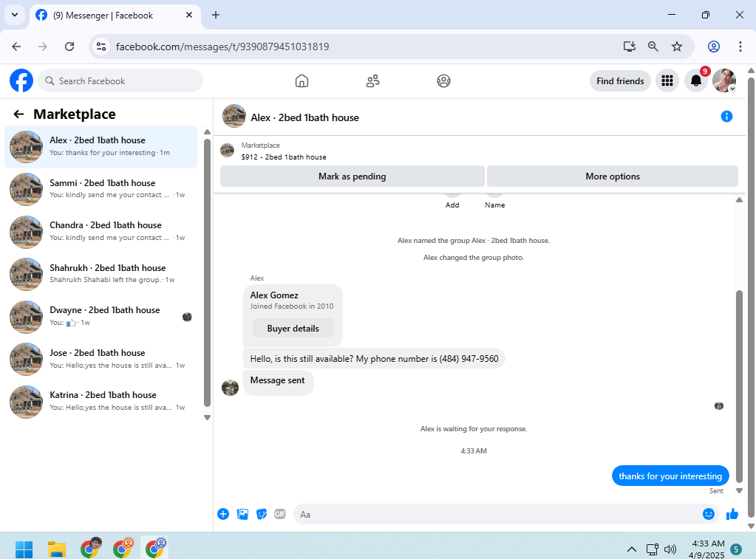Open more actions plus icon in composer
The height and width of the screenshot is (559, 756).
point(223,514)
